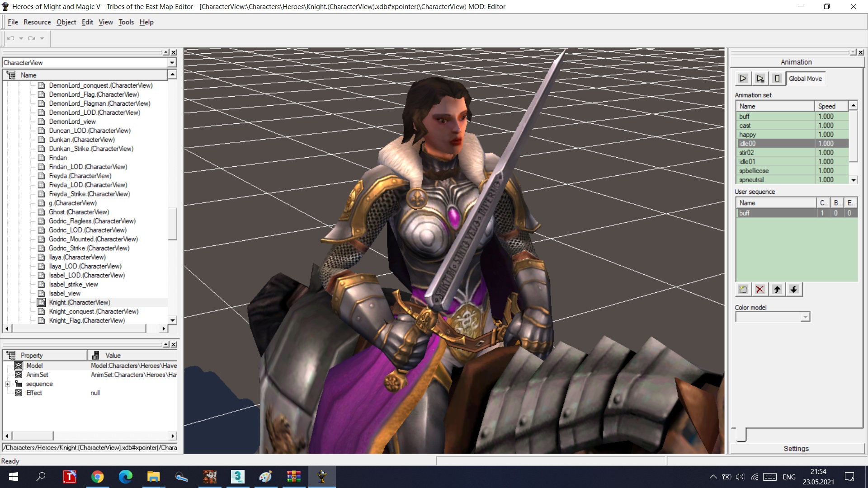Open the Resource menu
This screenshot has height=488, width=868.
pos(37,22)
